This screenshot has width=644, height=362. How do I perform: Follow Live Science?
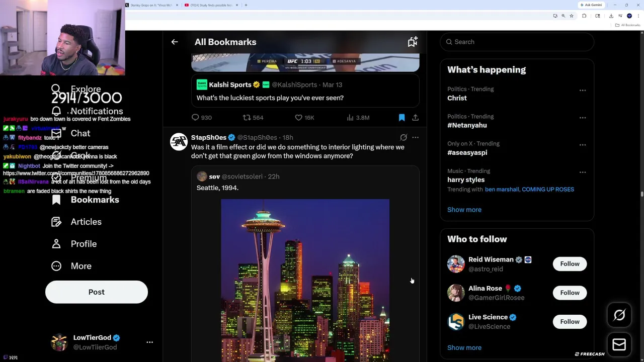tap(570, 321)
